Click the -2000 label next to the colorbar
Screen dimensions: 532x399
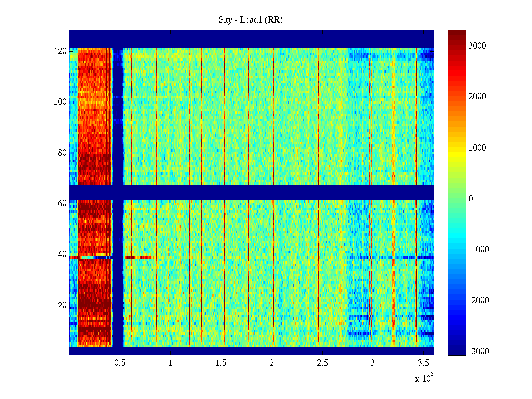(x=478, y=301)
